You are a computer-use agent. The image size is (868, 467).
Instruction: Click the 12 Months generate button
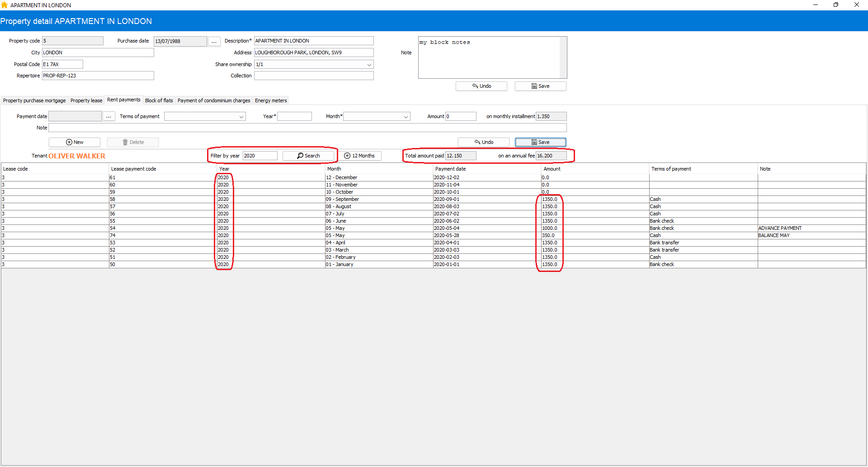pyautogui.click(x=359, y=156)
